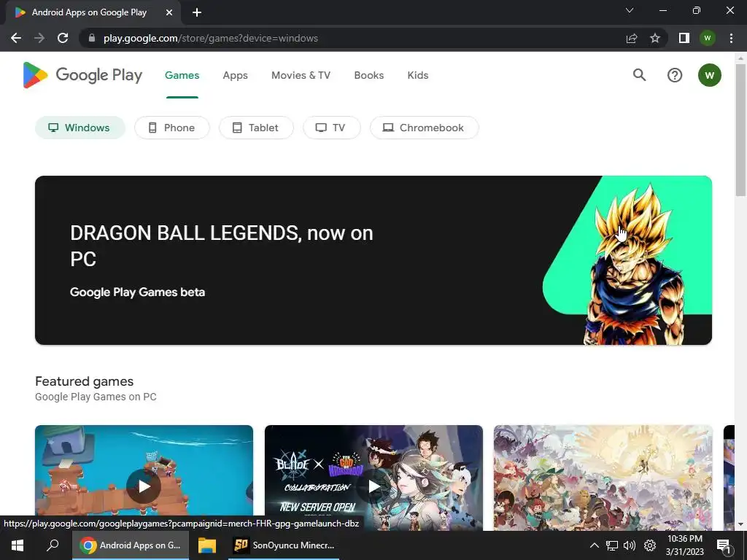Screen dimensions: 747x560
Task: Open the volume speaker tray icon
Action: point(630,545)
